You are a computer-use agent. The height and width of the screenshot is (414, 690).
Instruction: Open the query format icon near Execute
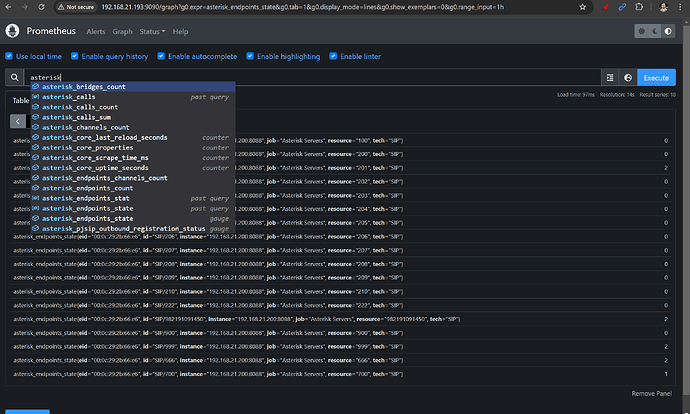click(x=610, y=77)
